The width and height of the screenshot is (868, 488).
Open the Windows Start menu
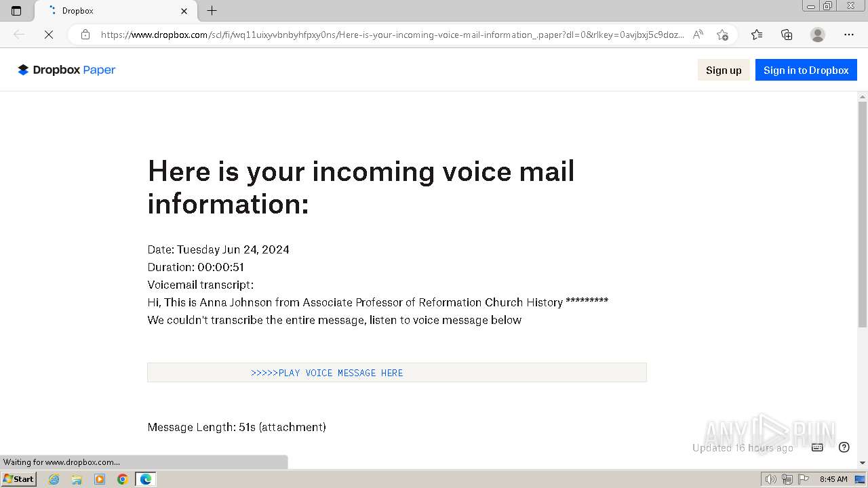coord(18,479)
